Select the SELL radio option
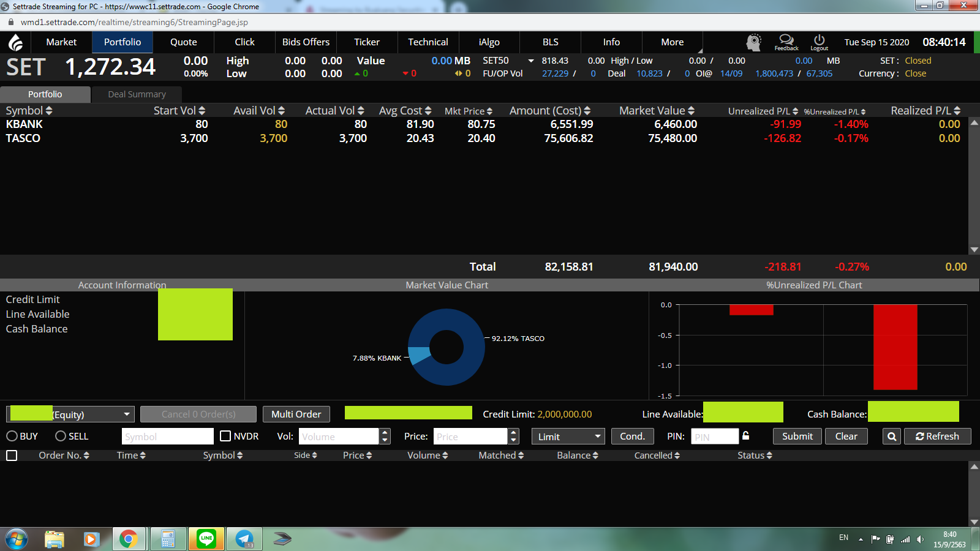This screenshot has height=551, width=980. pos(61,437)
